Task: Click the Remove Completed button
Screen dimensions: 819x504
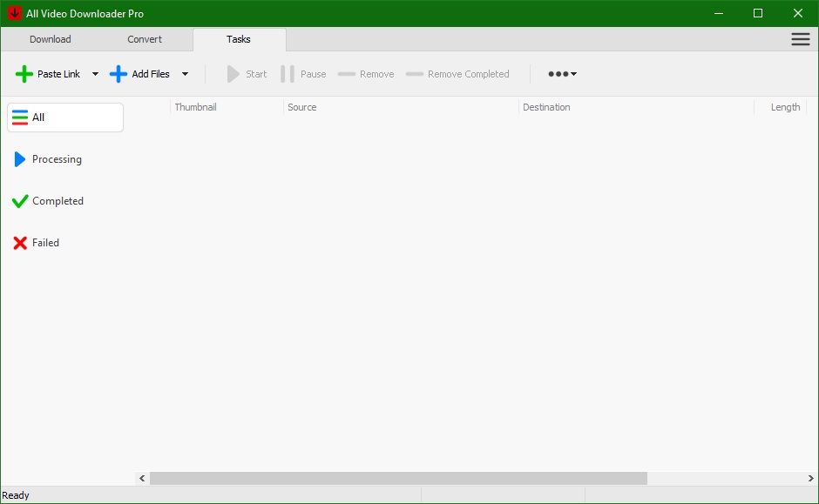Action: (457, 74)
